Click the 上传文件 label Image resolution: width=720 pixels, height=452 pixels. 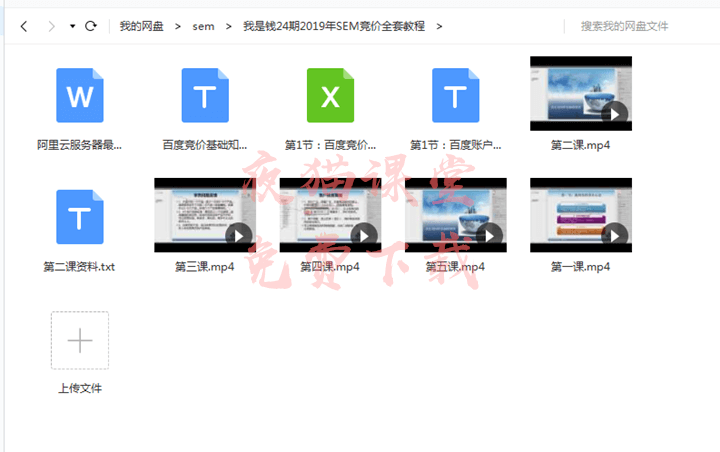[80, 388]
